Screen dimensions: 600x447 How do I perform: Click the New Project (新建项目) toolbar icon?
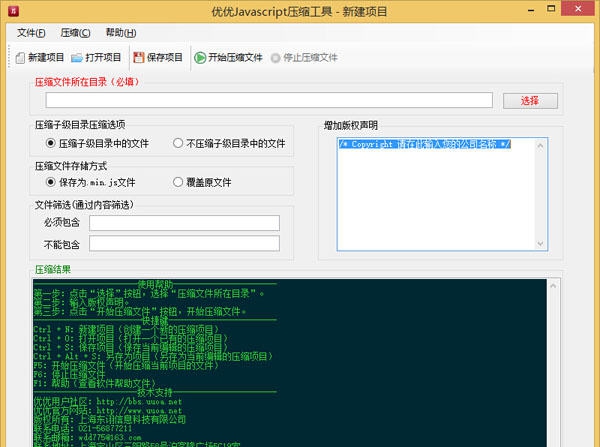click(x=20, y=58)
